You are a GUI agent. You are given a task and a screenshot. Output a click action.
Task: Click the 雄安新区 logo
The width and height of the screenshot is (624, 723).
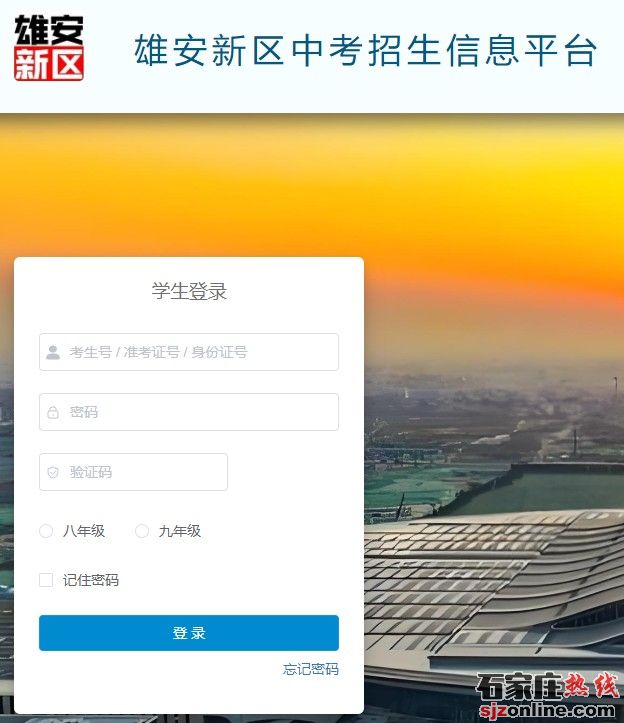coord(49,48)
